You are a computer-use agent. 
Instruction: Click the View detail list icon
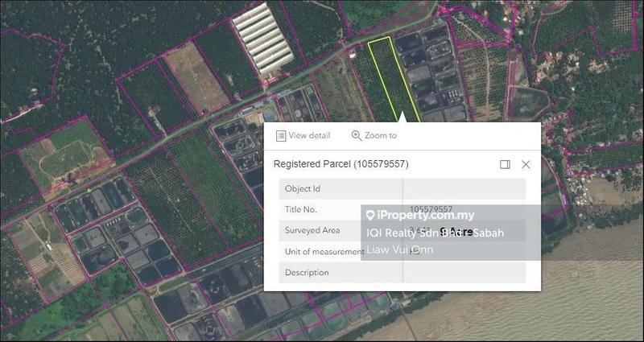tap(281, 136)
